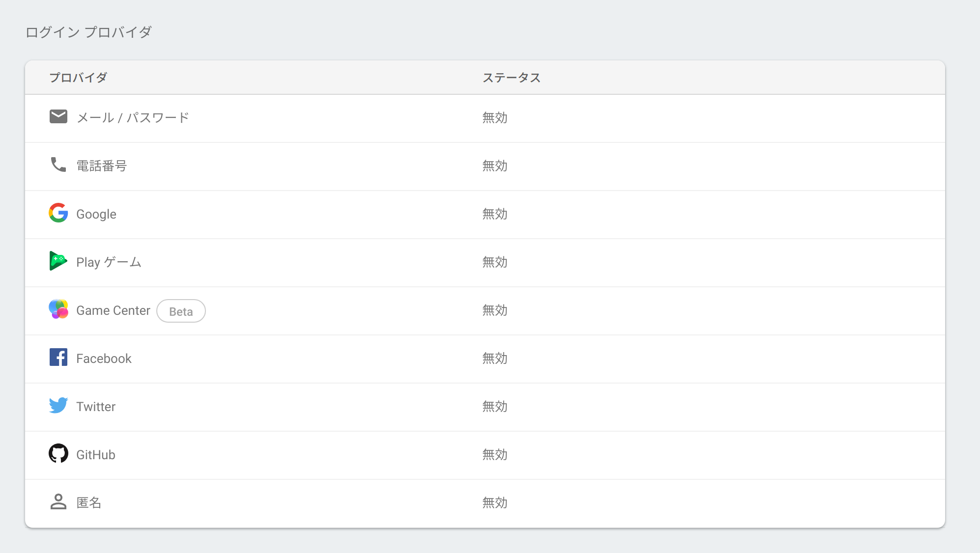Click the Twitter bird icon

tap(58, 406)
